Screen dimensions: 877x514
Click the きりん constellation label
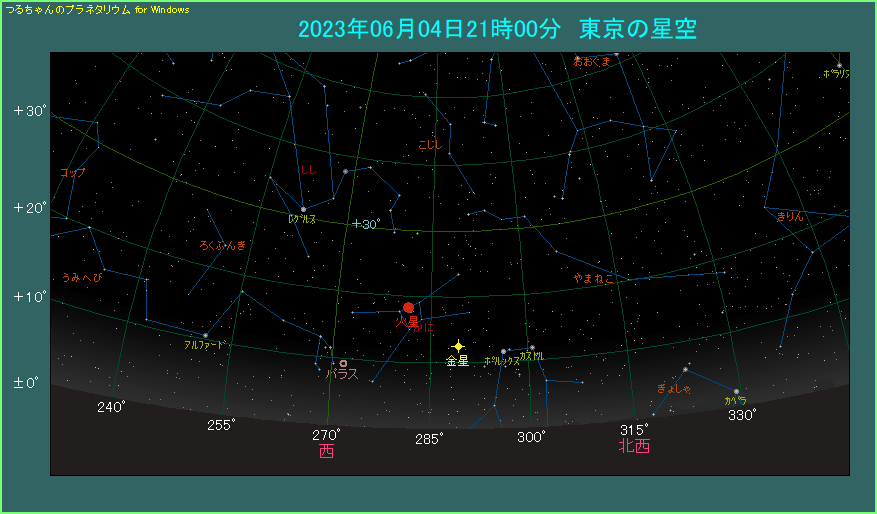(790, 216)
